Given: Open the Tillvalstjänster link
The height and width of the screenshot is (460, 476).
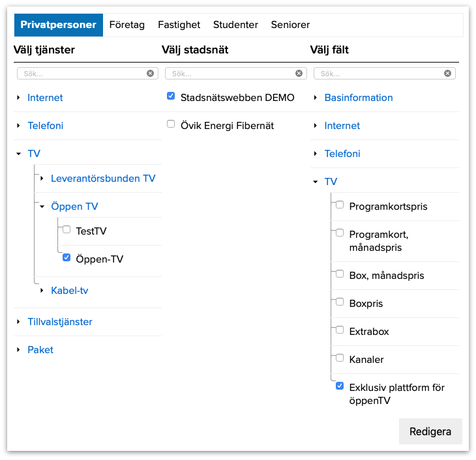Looking at the screenshot, I should tap(60, 322).
